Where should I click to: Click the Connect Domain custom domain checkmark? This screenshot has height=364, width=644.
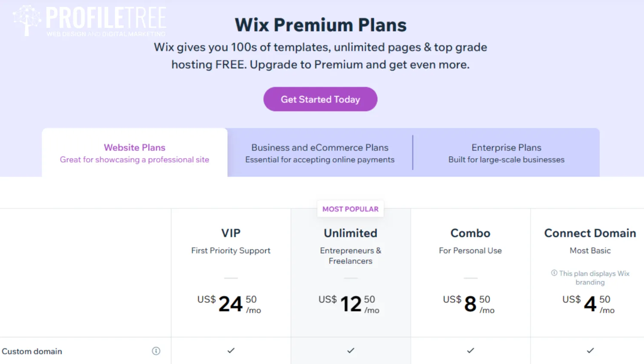pos(590,351)
